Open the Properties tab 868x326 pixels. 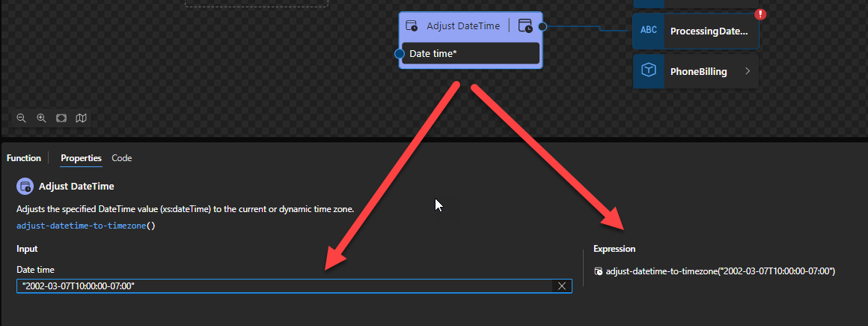[x=81, y=158]
